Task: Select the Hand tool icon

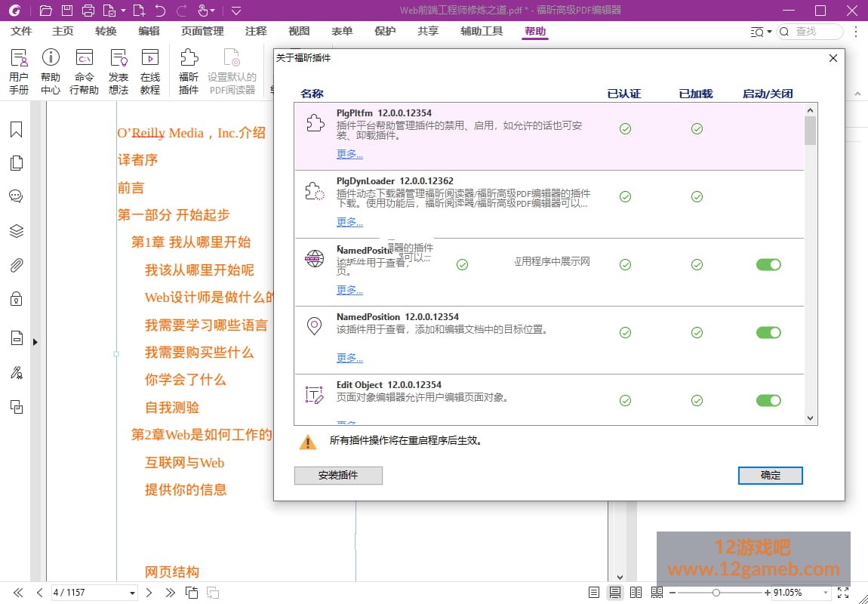Action: [x=202, y=10]
